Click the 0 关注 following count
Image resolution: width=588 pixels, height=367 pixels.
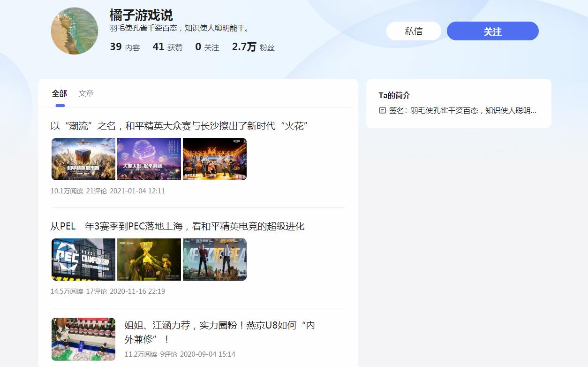(x=207, y=47)
